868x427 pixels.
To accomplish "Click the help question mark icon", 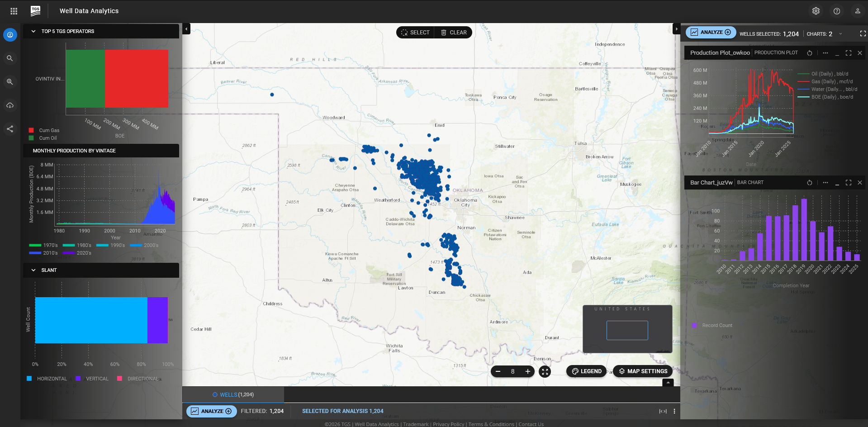I will tap(837, 11).
